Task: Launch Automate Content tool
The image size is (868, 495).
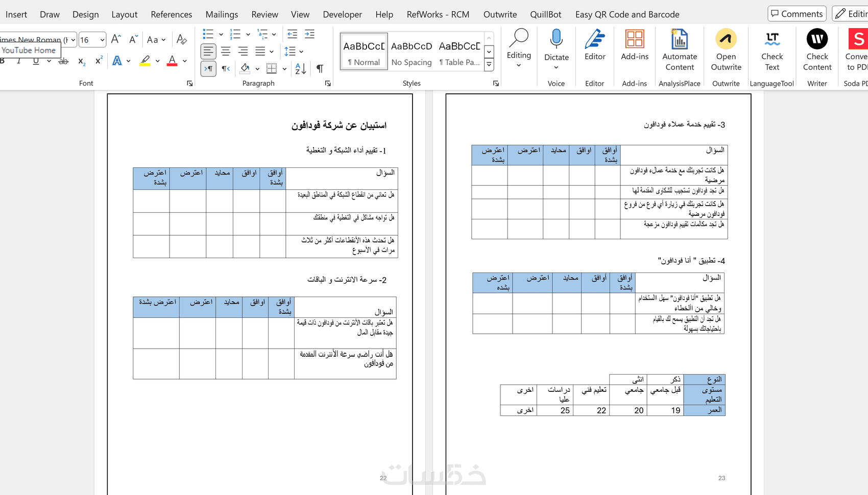Action: (680, 50)
